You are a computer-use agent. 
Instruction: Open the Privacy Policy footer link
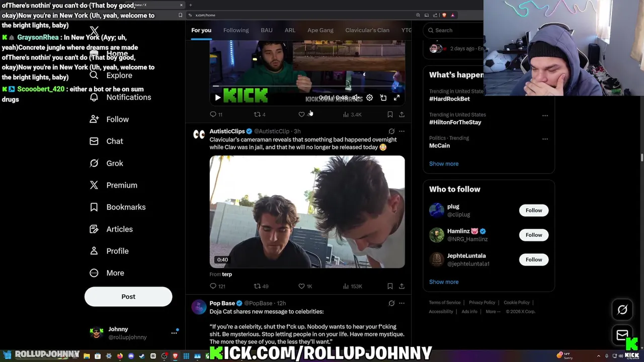pyautogui.click(x=482, y=303)
